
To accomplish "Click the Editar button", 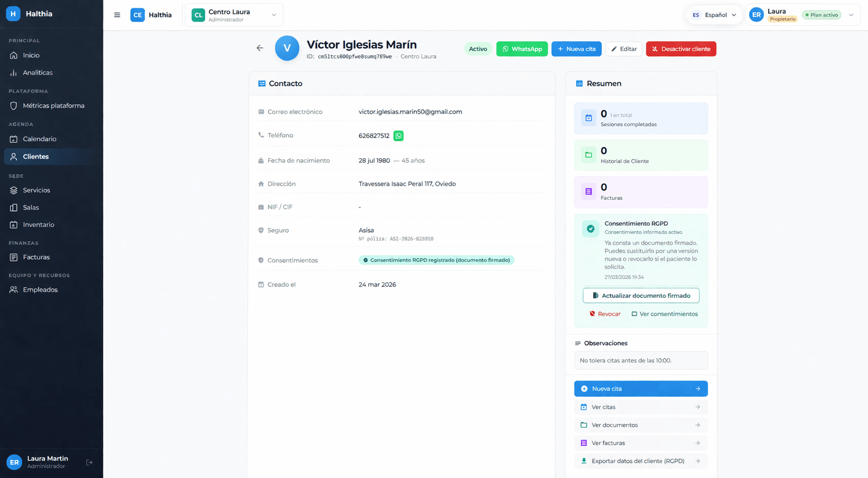I will pyautogui.click(x=623, y=49).
